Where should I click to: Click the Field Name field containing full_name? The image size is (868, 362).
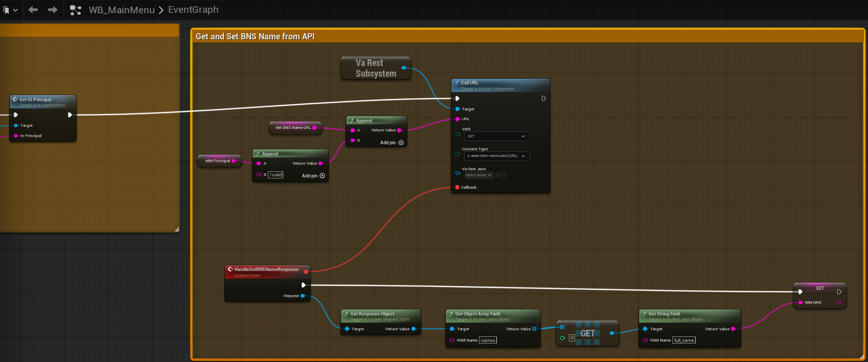(x=684, y=341)
